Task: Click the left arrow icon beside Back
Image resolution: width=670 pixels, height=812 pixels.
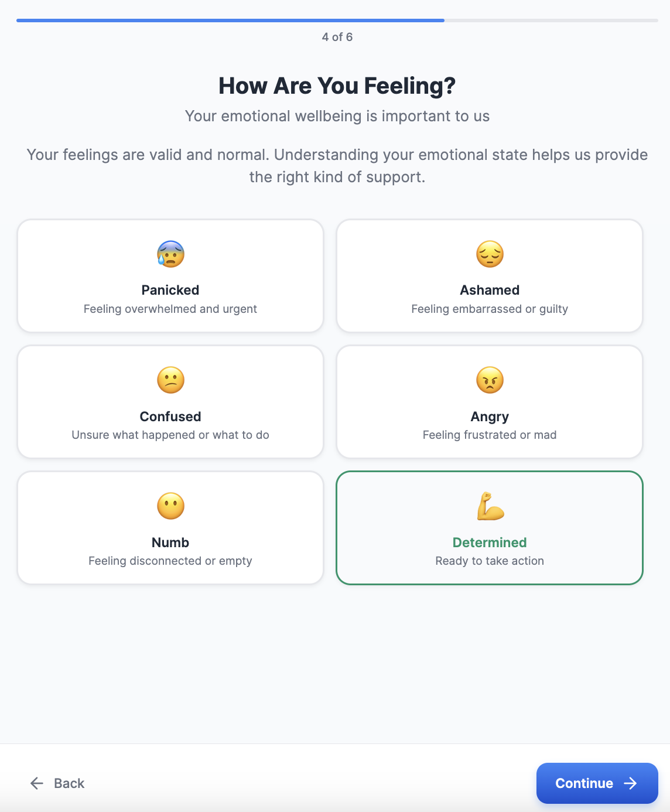Action: click(37, 783)
